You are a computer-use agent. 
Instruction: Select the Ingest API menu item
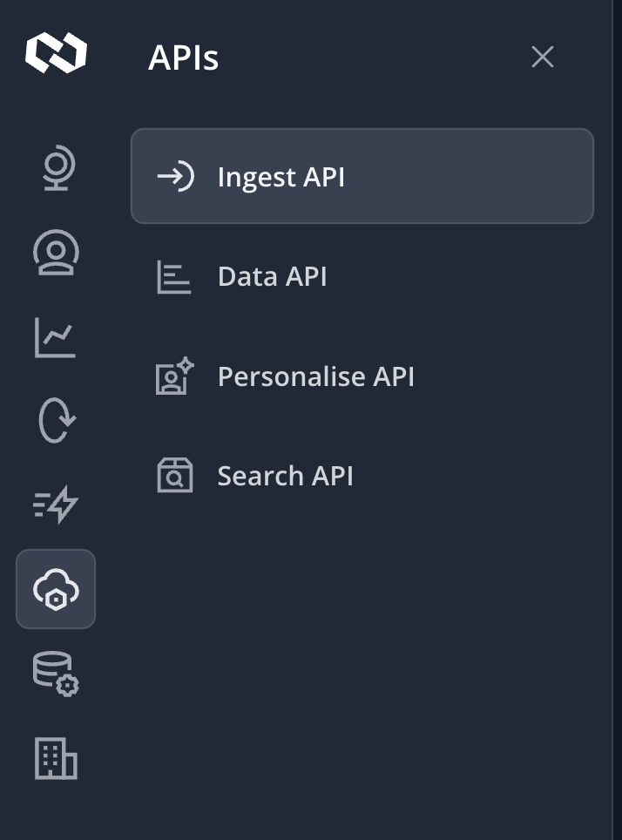pyautogui.click(x=362, y=177)
